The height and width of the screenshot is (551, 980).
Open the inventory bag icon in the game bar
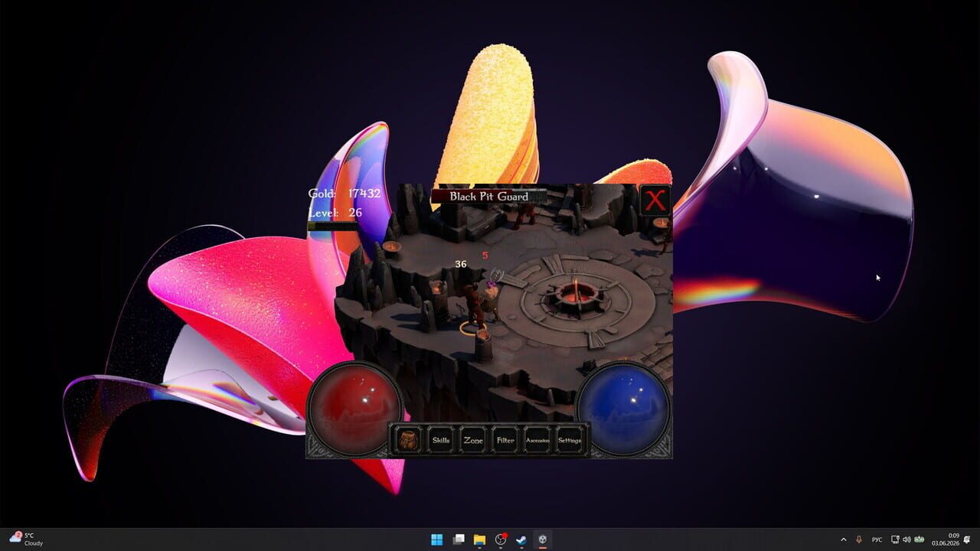click(x=410, y=440)
